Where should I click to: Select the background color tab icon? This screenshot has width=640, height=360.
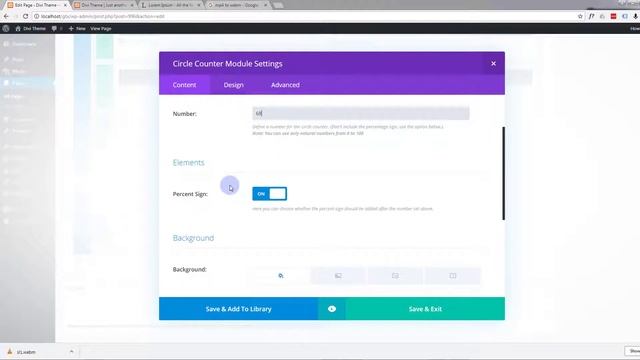click(x=281, y=276)
